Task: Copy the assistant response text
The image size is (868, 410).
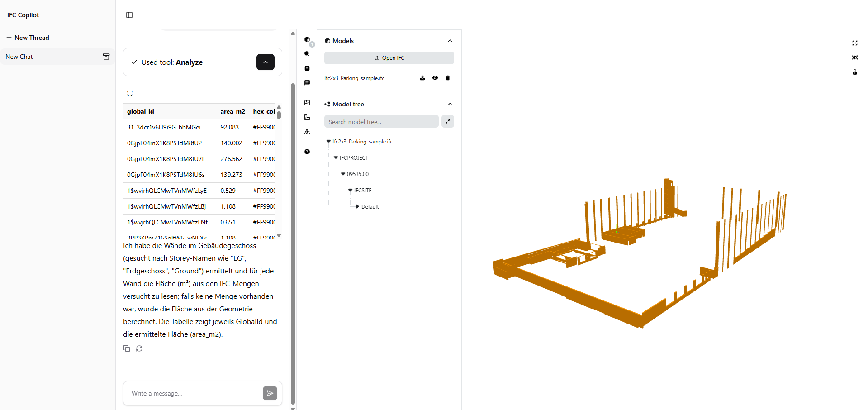Action: coord(127,348)
